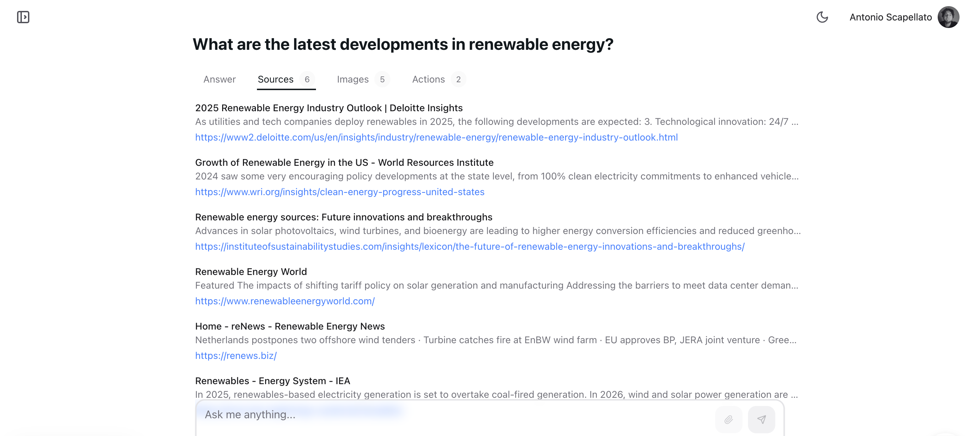Click the Deloitte Insights source title

point(329,108)
